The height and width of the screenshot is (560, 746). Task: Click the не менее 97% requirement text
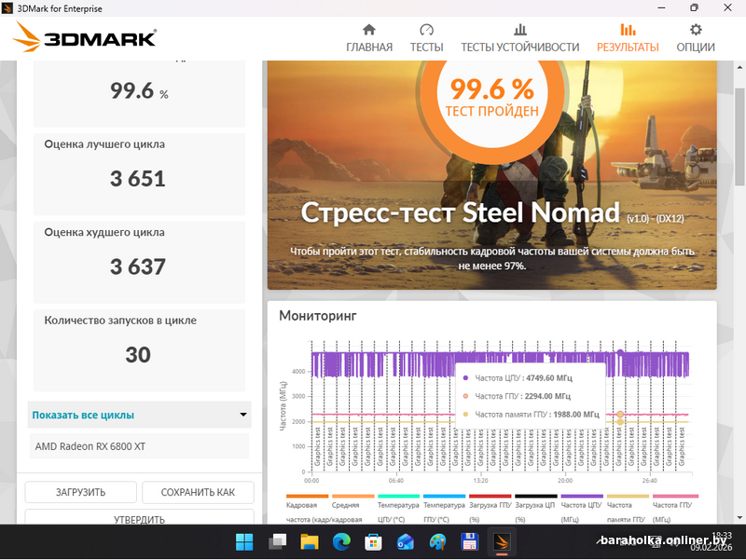(492, 266)
